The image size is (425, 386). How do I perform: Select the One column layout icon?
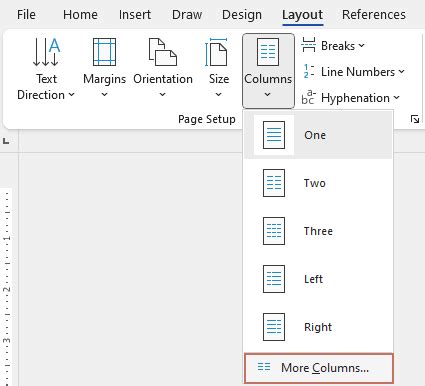point(274,135)
